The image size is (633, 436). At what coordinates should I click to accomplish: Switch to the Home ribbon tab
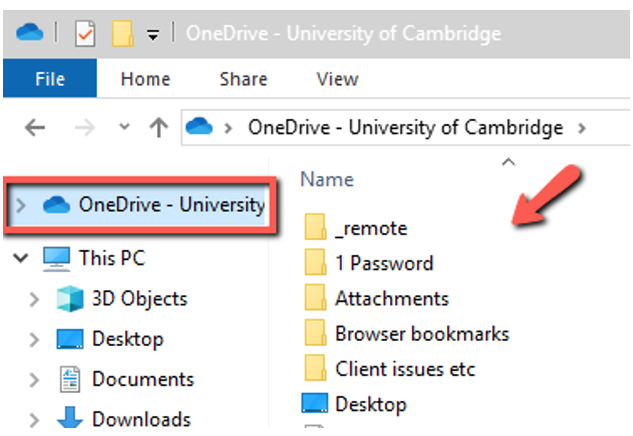tap(145, 79)
